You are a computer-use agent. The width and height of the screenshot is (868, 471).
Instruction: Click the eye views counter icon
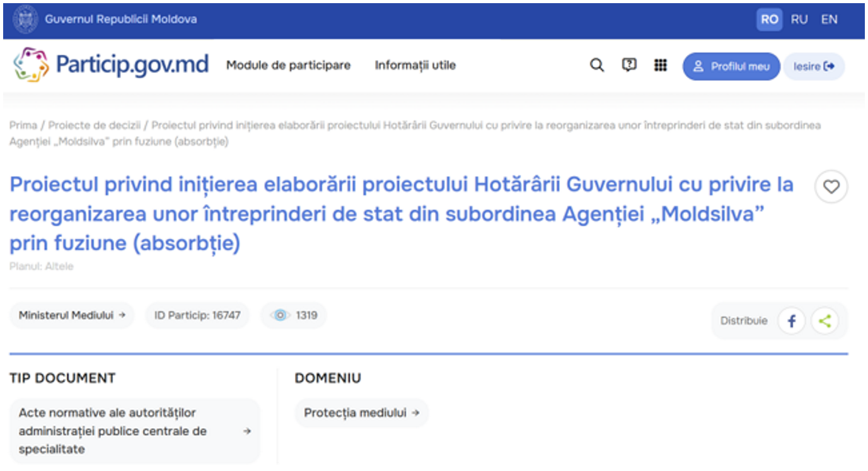tap(280, 315)
